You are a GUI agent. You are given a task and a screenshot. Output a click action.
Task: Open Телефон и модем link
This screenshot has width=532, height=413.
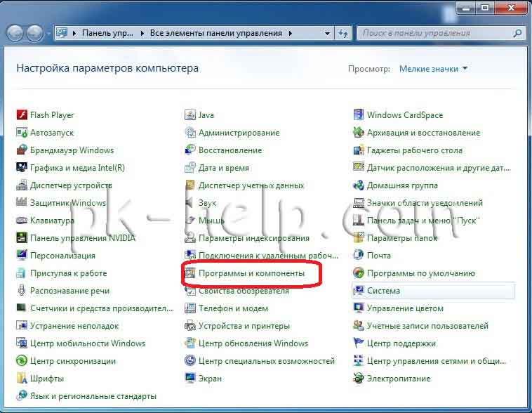233,308
